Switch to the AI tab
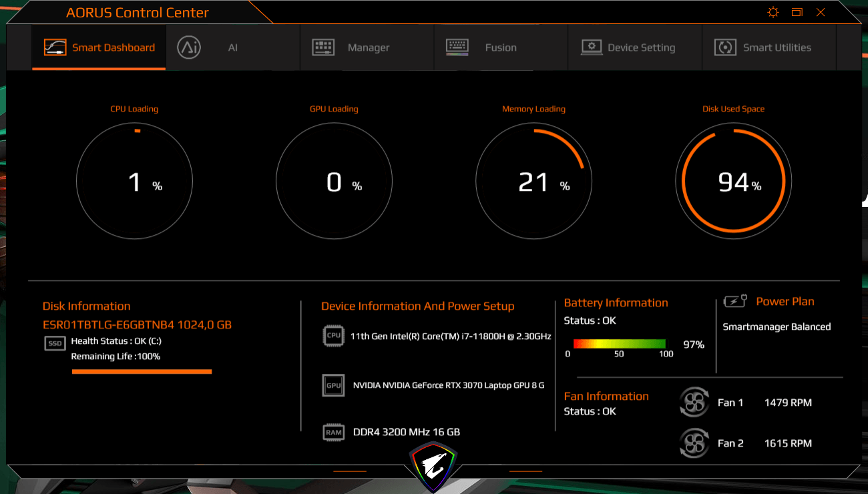Viewport: 868px width, 494px height. pos(233,47)
